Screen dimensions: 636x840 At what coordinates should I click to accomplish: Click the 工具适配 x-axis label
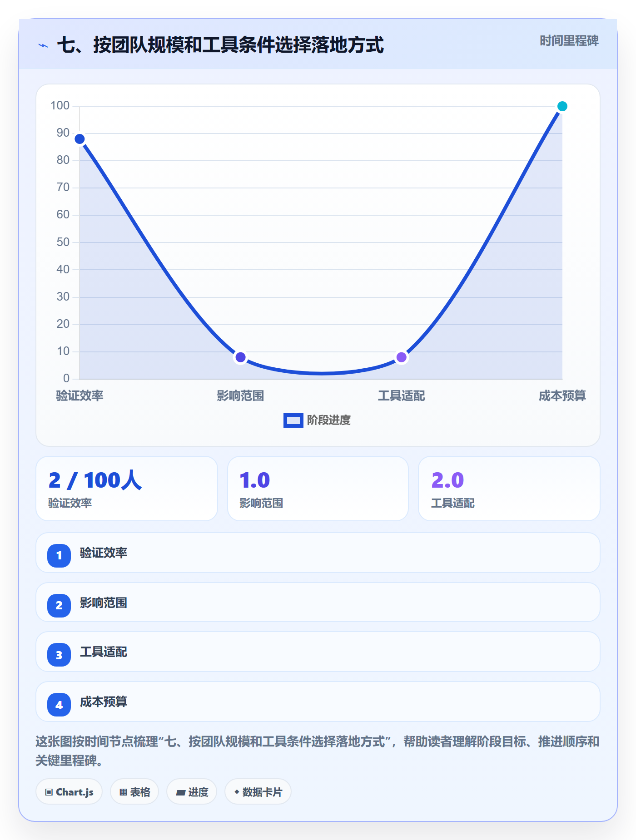tap(401, 395)
